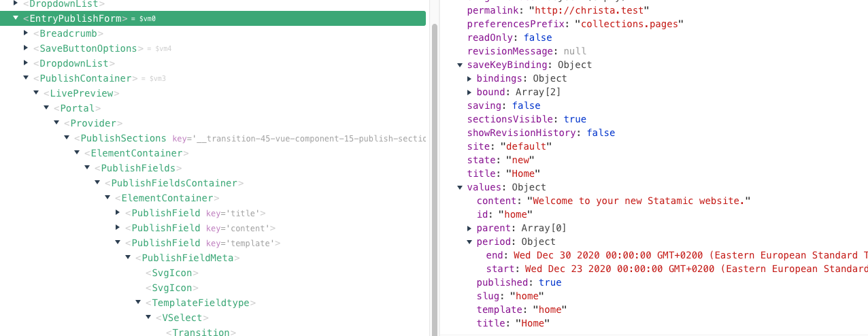Select the PublishContainer component
Screen dimensions: 868x336
coord(86,78)
